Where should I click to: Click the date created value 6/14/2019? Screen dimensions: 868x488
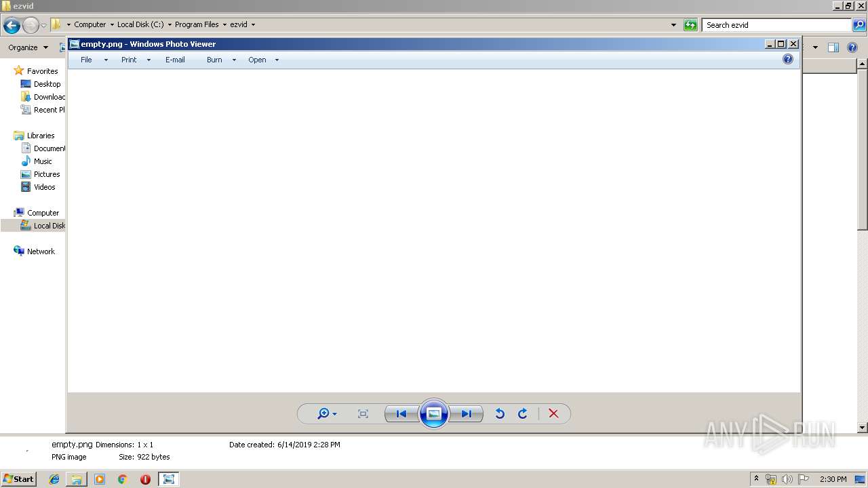pos(309,445)
